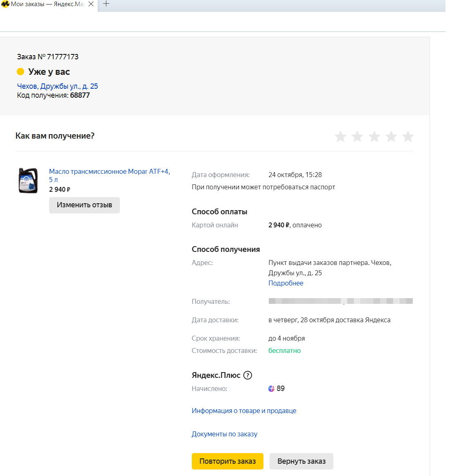The image size is (452, 476).
Task: Open Документы по заказу link
Action: pyautogui.click(x=225, y=434)
